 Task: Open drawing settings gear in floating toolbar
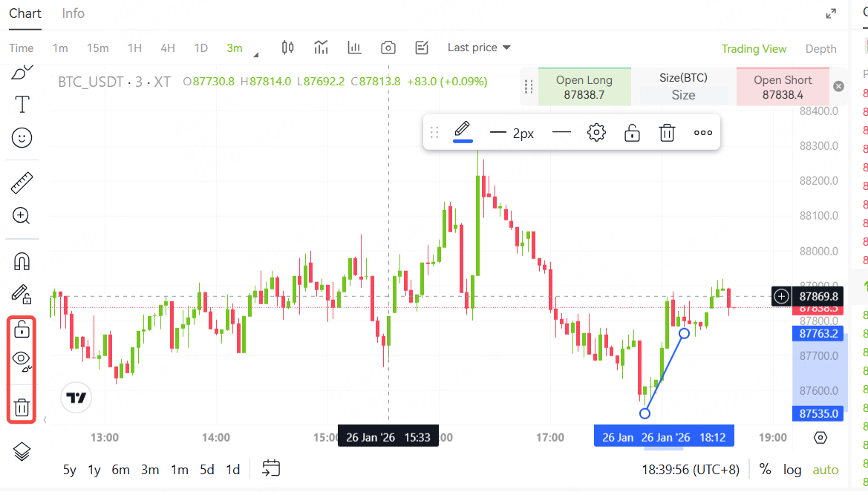[596, 133]
